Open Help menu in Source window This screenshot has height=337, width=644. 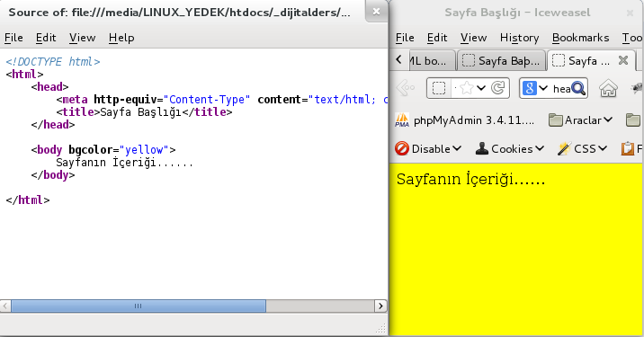pyautogui.click(x=121, y=38)
